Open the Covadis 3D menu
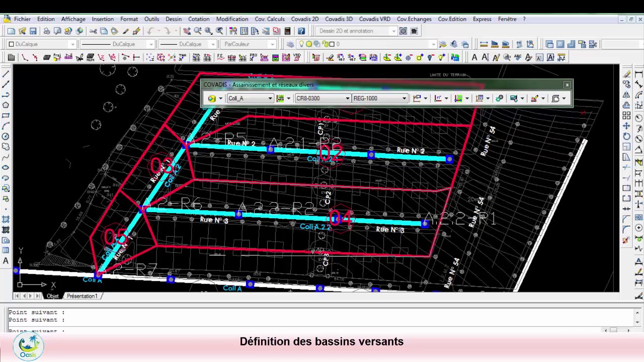 pos(339,19)
